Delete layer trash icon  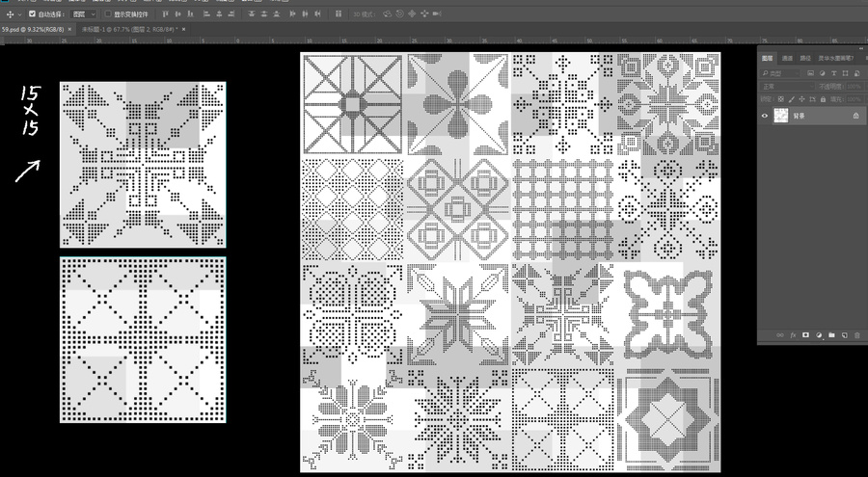[x=857, y=334]
